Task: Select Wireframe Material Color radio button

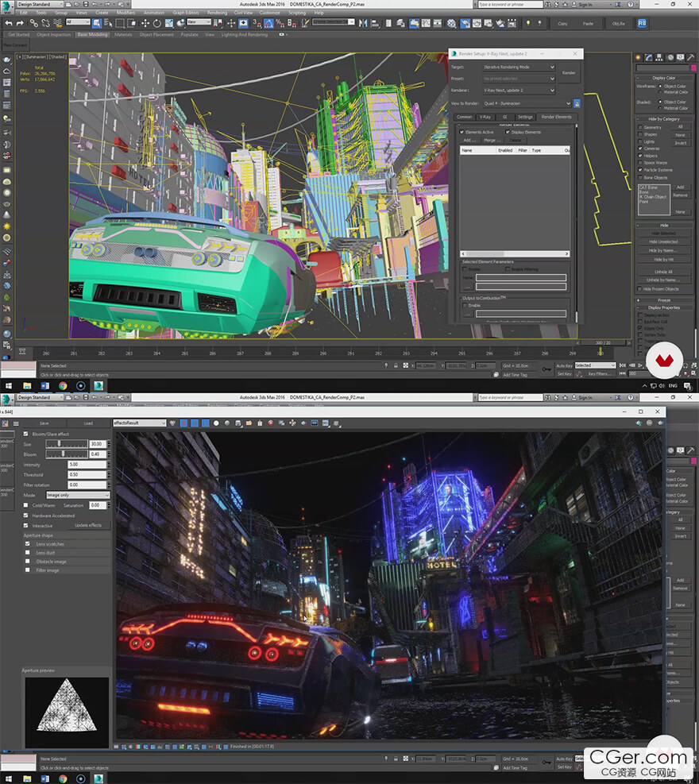Action: coord(661,92)
